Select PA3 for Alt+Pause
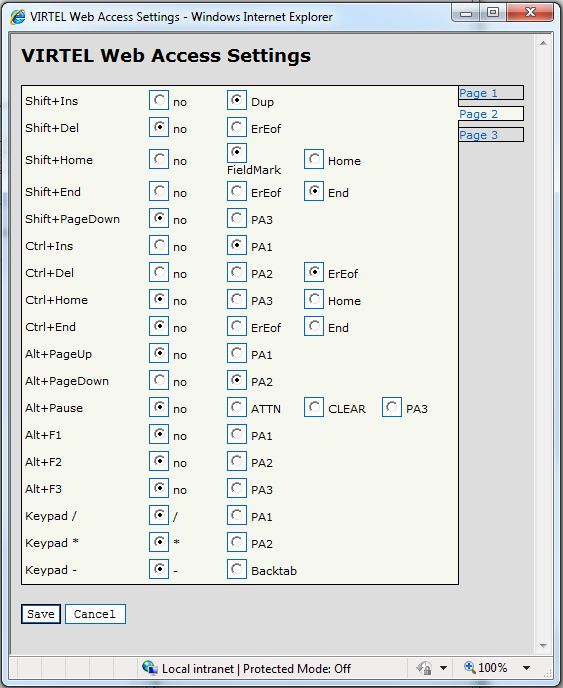This screenshot has height=688, width=563. click(x=392, y=407)
